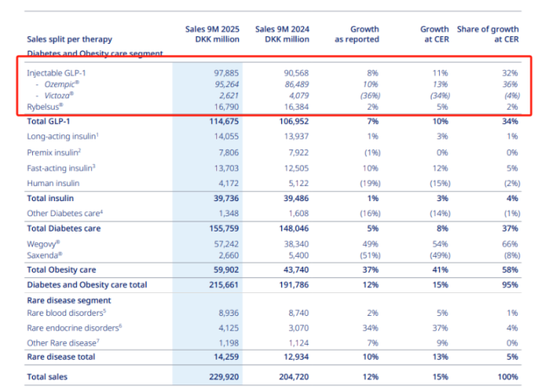Viewport: 549px width, 392px height.
Task: Select the 'Sales 9M 2024' column header
Action: click(x=282, y=34)
